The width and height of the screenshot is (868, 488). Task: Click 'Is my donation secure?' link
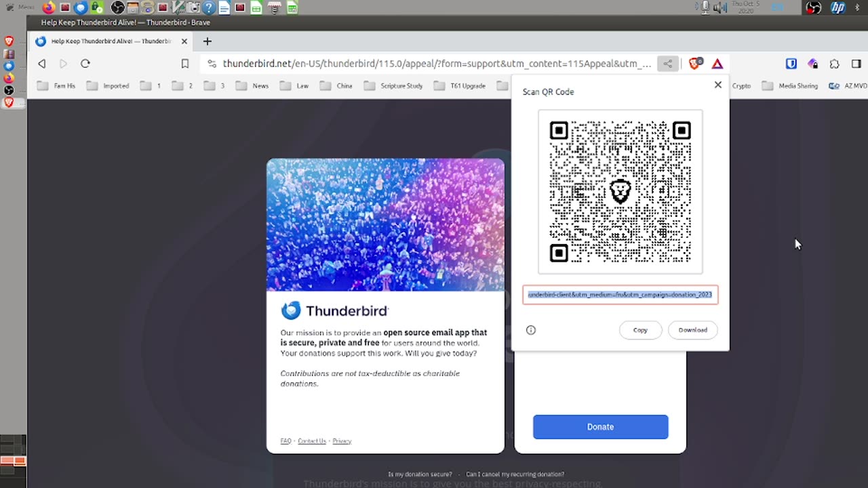(420, 474)
